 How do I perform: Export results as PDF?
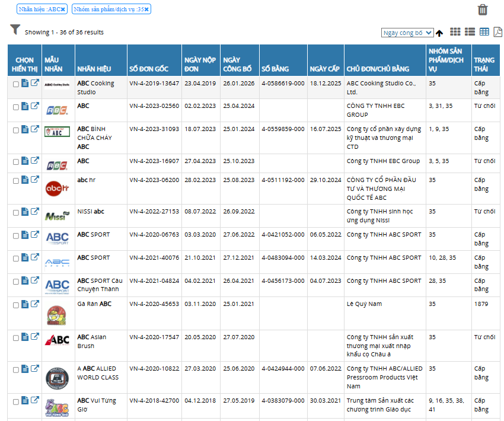497,32
